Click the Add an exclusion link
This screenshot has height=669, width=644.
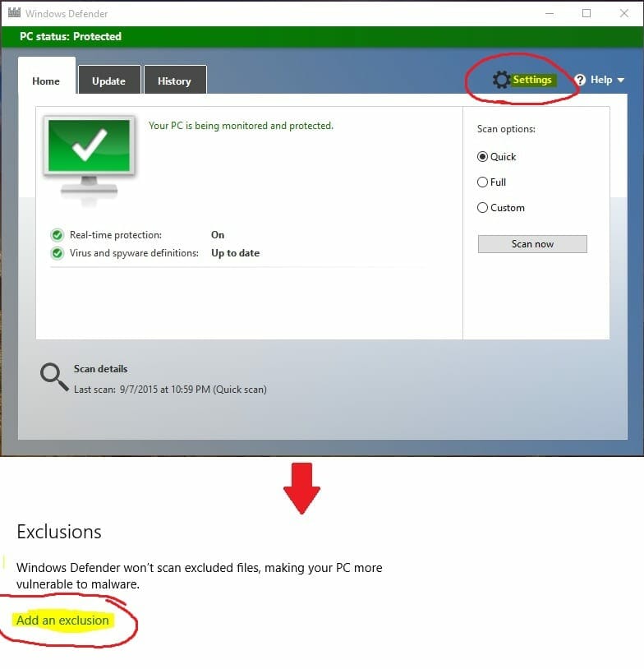click(x=62, y=621)
